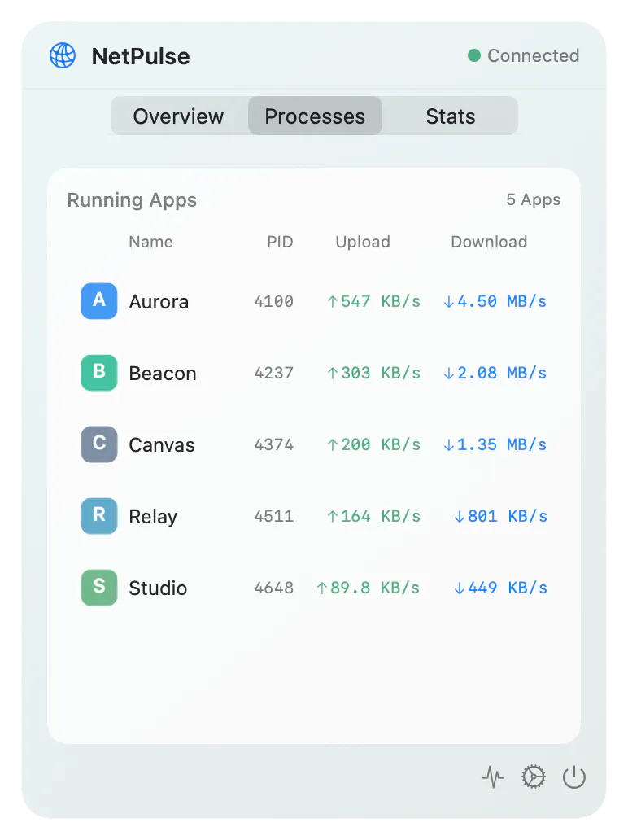Click PID 4374 cell
The height and width of the screenshot is (840, 628).
tap(273, 444)
